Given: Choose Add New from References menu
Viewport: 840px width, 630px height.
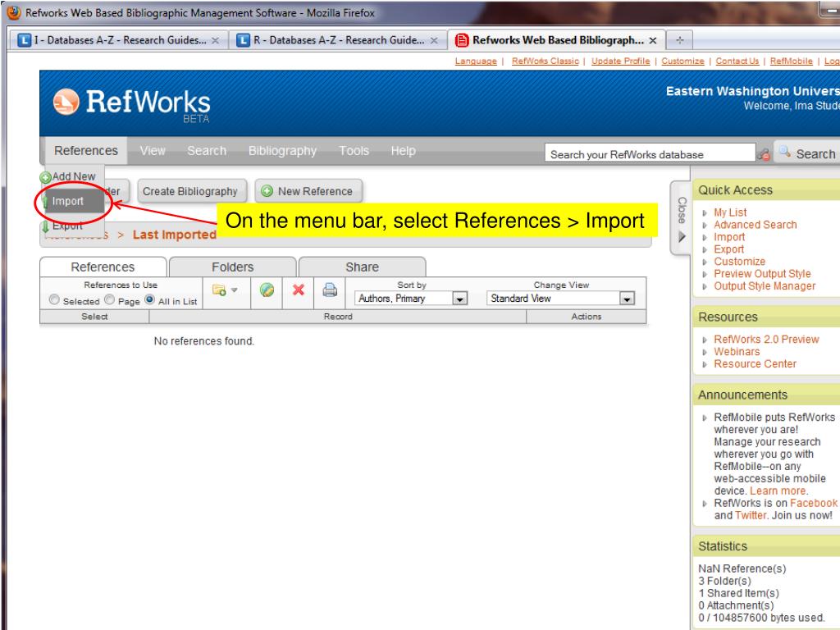Looking at the screenshot, I should pyautogui.click(x=72, y=176).
